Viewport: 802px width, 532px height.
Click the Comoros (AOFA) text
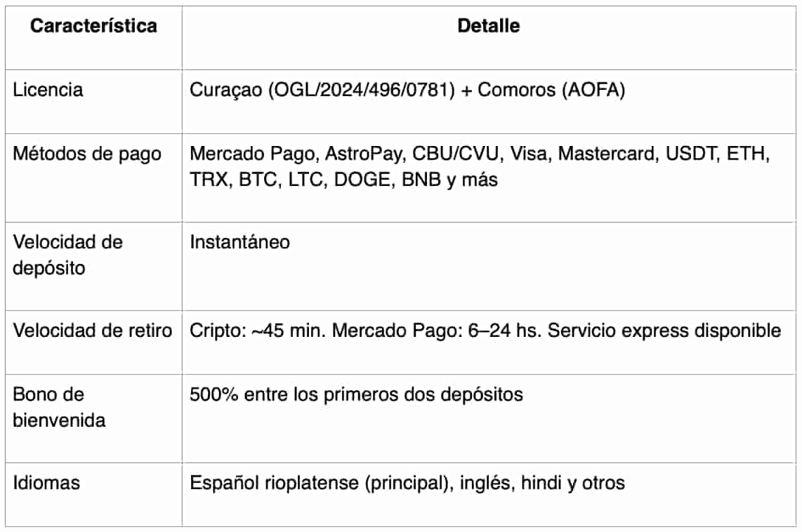coord(551,90)
